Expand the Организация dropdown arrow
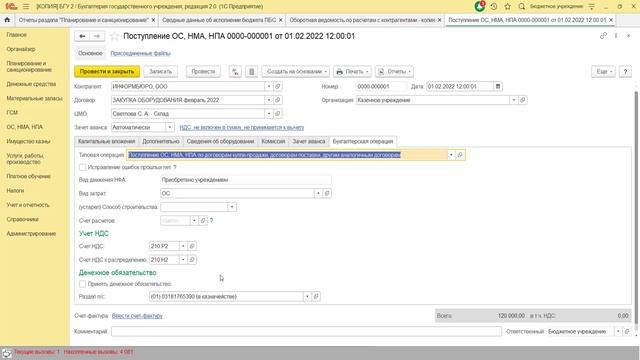 point(513,100)
